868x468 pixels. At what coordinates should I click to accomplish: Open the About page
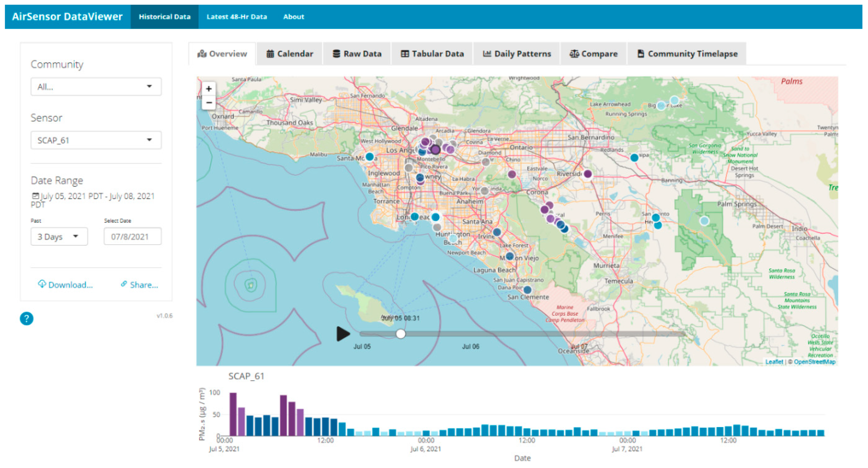(x=294, y=17)
